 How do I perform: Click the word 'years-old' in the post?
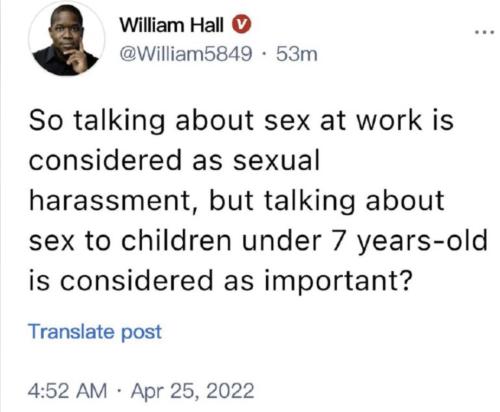tap(422, 241)
